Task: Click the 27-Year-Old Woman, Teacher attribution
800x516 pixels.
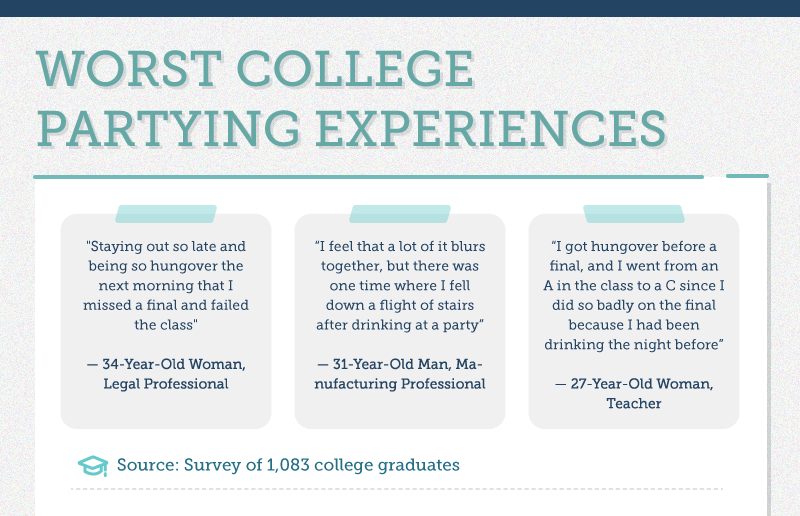Action: coord(634,393)
